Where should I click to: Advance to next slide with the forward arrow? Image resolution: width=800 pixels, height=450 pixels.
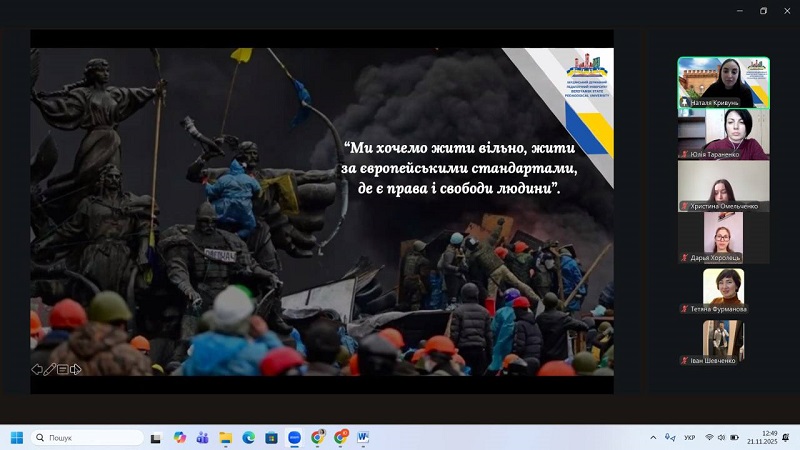pos(76,369)
